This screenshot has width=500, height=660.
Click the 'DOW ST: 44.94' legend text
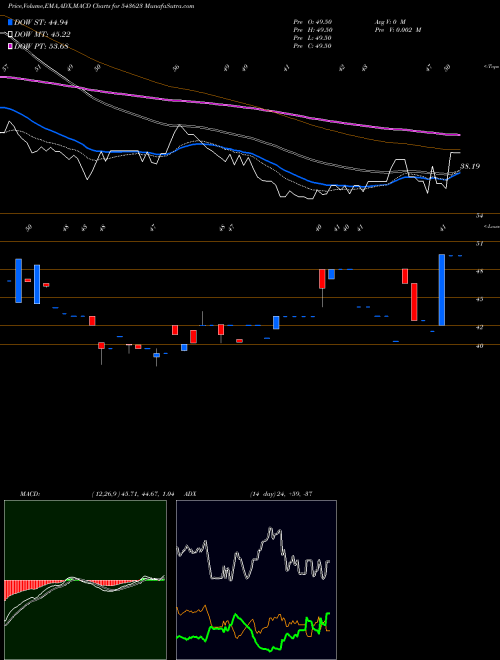click(x=41, y=23)
